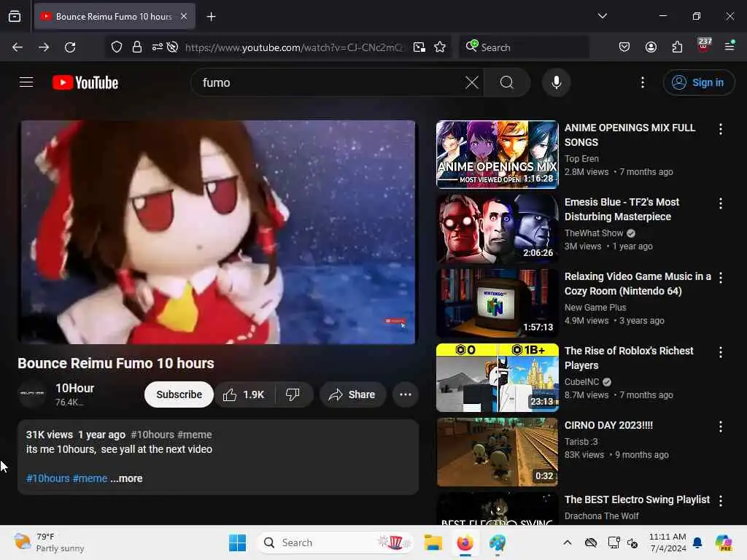The width and height of the screenshot is (747, 560).
Task: Open Top Eren channel link
Action: tap(581, 158)
